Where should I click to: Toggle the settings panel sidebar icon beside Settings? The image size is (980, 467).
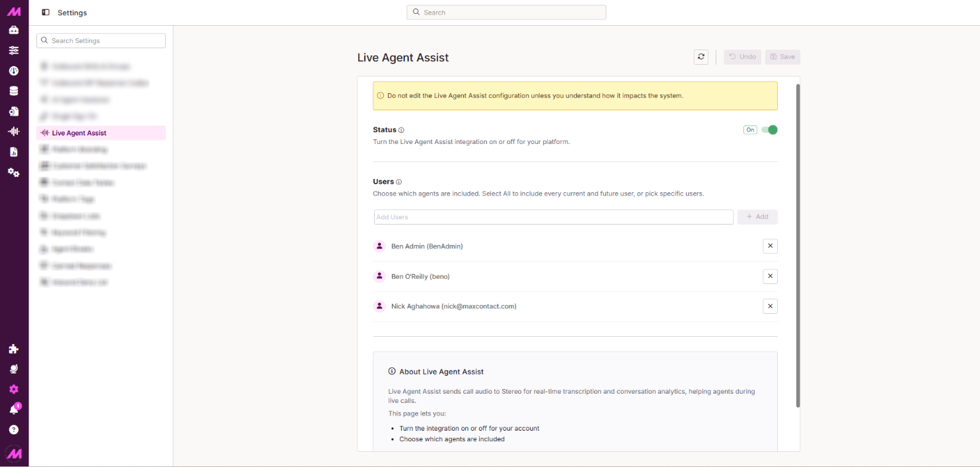[46, 13]
